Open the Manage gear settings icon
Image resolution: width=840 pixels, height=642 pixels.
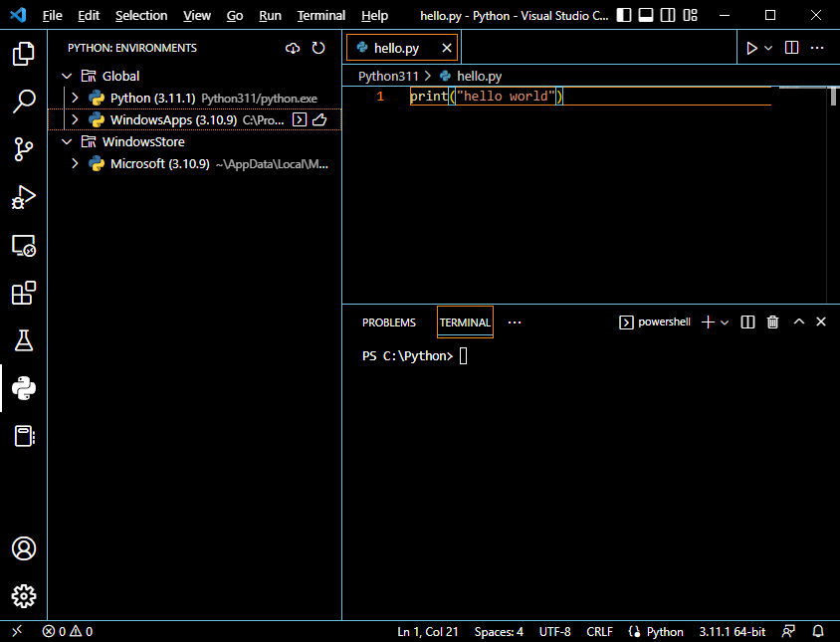click(24, 596)
